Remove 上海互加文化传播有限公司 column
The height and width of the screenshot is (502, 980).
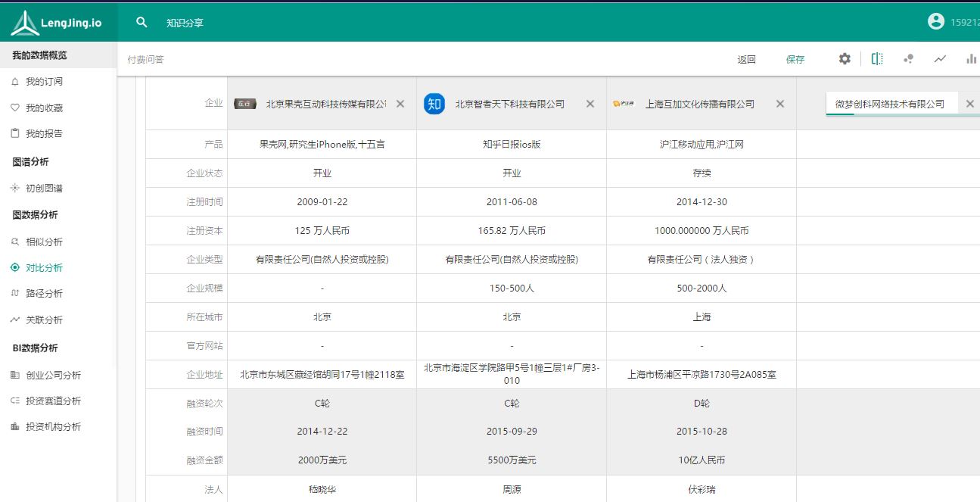coord(780,104)
